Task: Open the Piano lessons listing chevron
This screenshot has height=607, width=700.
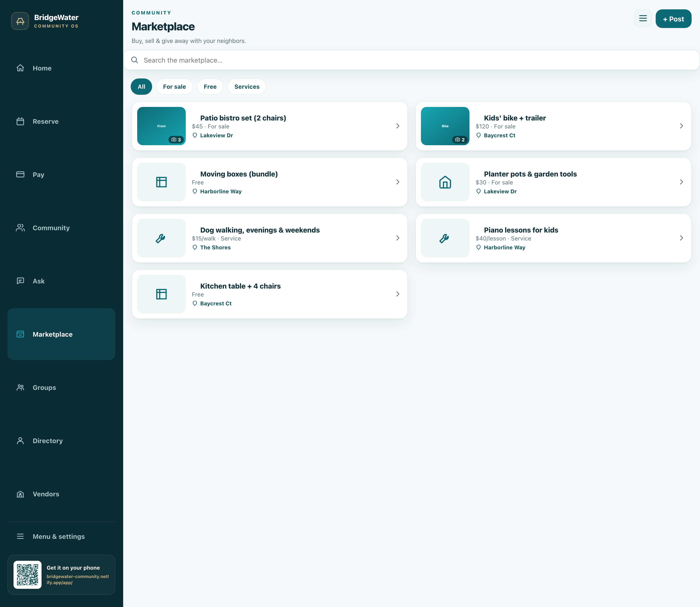Action: [681, 238]
